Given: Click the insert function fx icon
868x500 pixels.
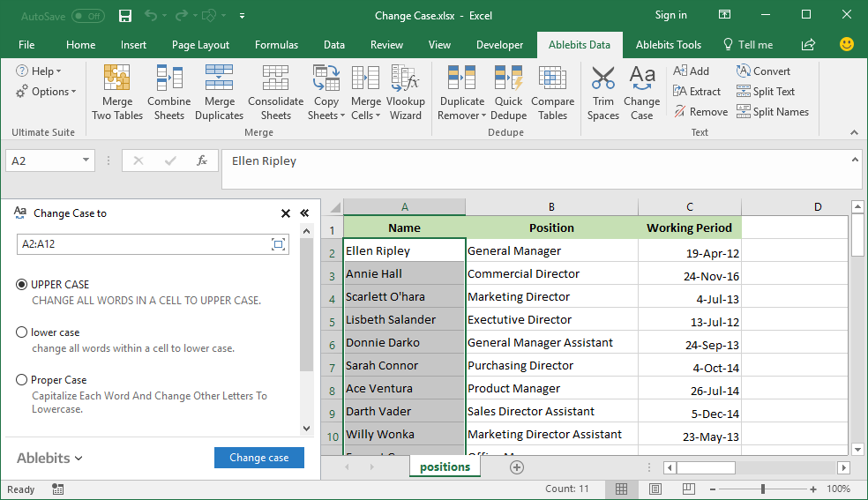Looking at the screenshot, I should pos(201,160).
